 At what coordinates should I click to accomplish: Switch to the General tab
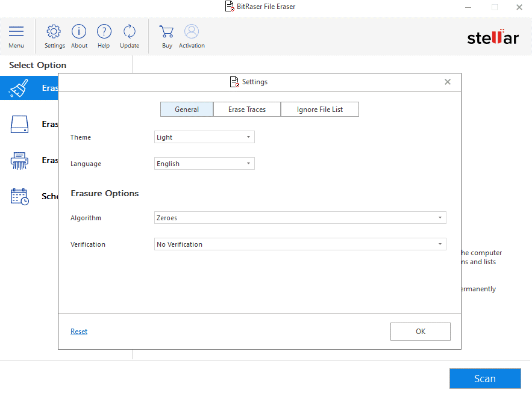tap(187, 109)
